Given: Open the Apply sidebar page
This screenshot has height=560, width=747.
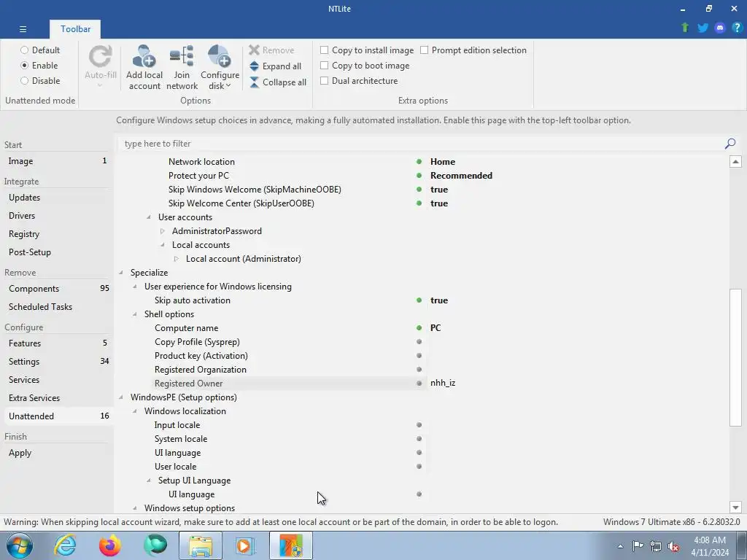Looking at the screenshot, I should [57, 452].
